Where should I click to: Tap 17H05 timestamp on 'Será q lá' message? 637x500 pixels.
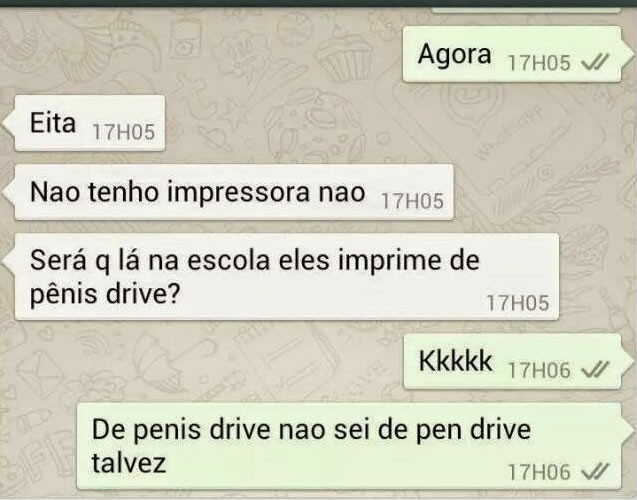[518, 303]
